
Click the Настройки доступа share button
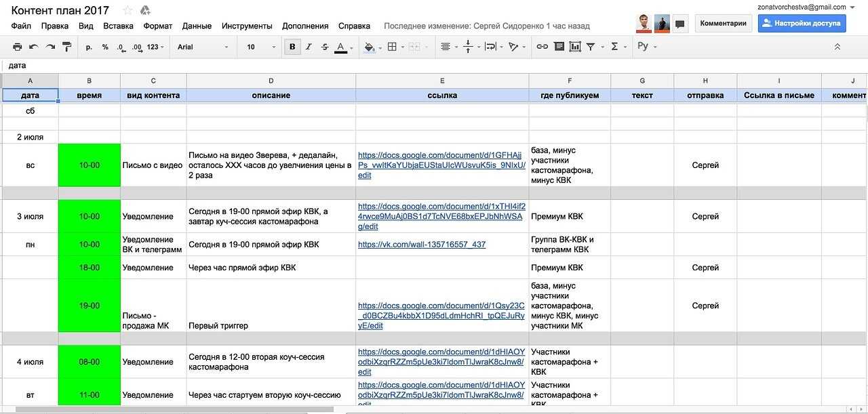pos(802,23)
